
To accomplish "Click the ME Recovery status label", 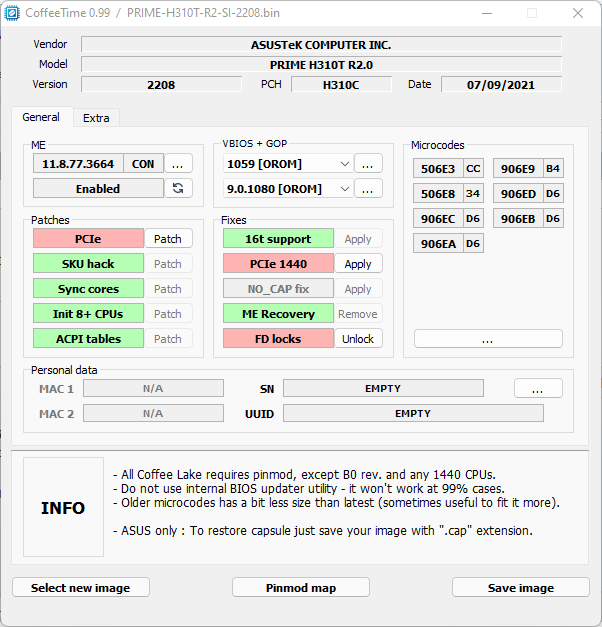I will [278, 314].
